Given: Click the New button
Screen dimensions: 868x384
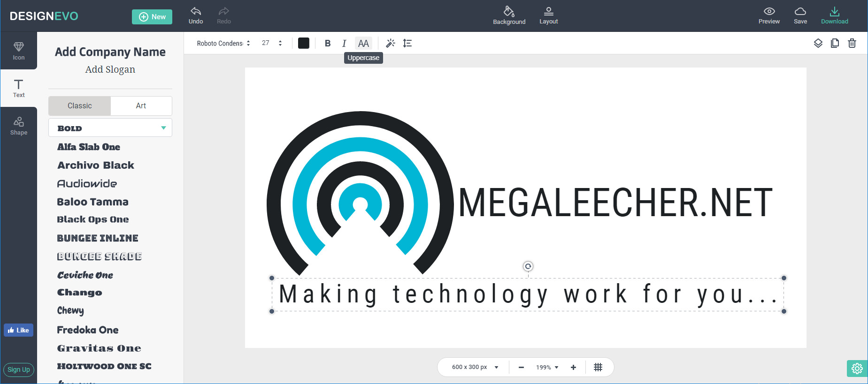Looking at the screenshot, I should tap(152, 16).
